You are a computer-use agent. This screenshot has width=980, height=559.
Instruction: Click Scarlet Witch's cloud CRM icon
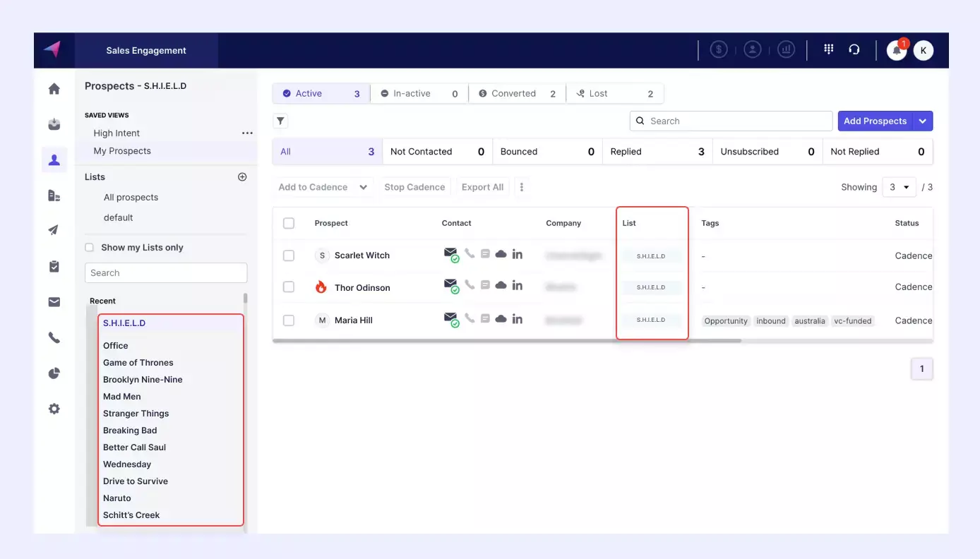501,254
